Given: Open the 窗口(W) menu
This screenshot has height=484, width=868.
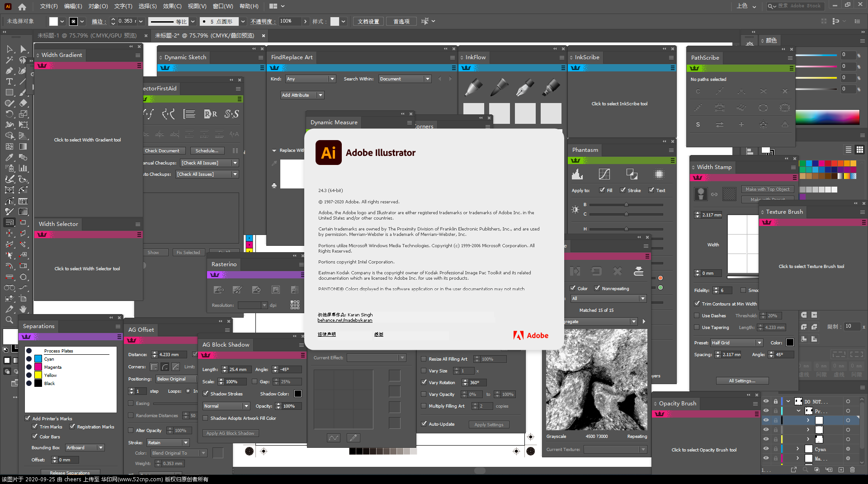Looking at the screenshot, I should point(223,6).
